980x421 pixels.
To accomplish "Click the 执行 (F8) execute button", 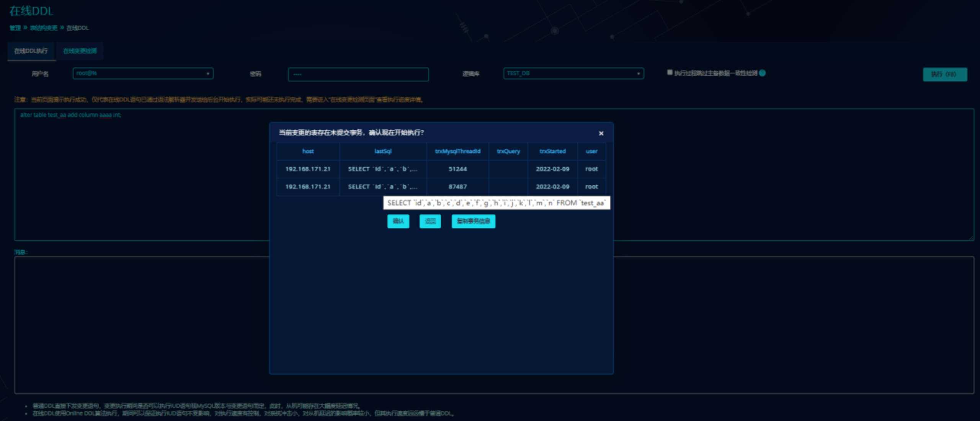I will click(x=944, y=74).
